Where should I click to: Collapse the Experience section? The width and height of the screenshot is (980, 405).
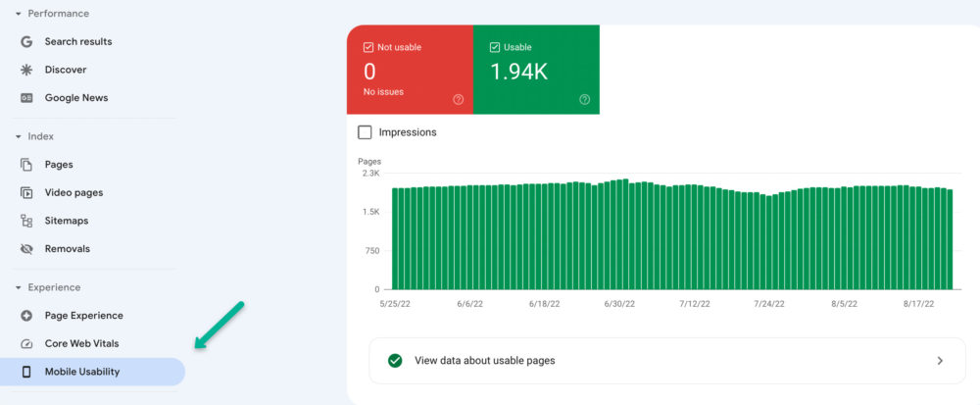coord(19,287)
